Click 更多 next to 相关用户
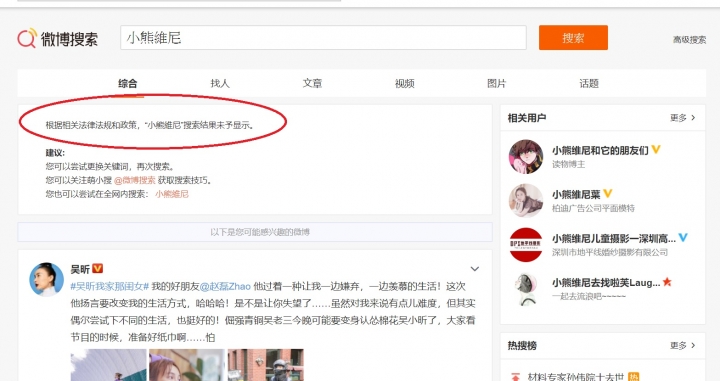Screen dimensions: 720x381 pyautogui.click(x=682, y=118)
